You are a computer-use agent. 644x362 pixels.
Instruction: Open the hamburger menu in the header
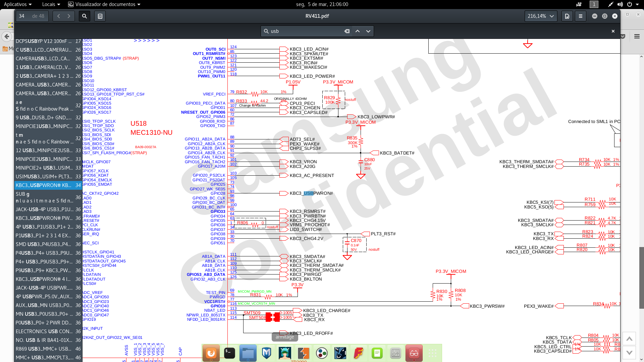pyautogui.click(x=581, y=16)
